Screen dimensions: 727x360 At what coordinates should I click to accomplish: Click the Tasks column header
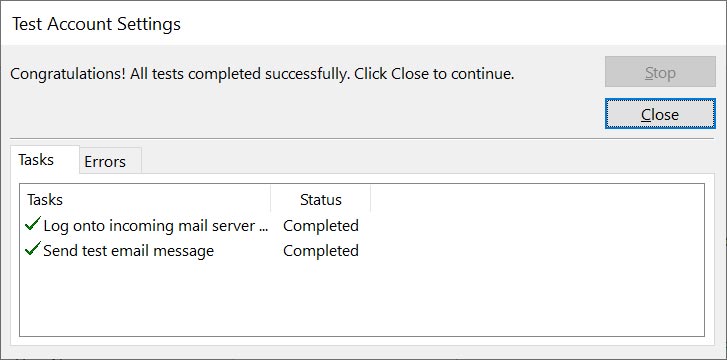click(x=145, y=199)
